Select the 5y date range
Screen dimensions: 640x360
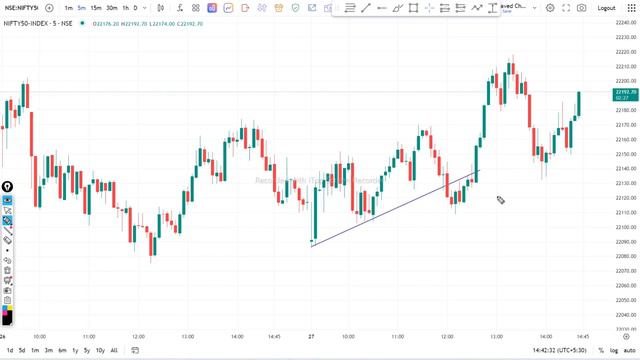[x=87, y=350]
